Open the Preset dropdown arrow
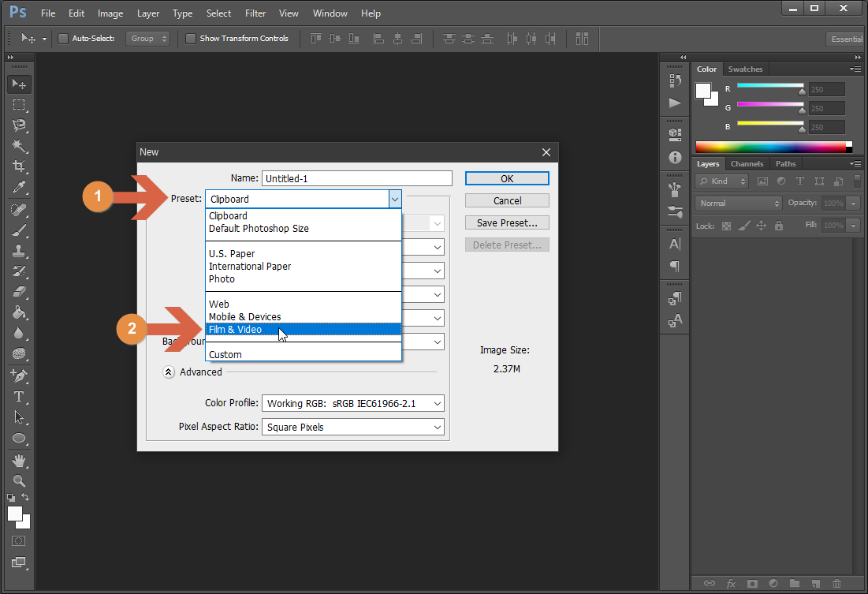The image size is (868, 594). click(395, 199)
